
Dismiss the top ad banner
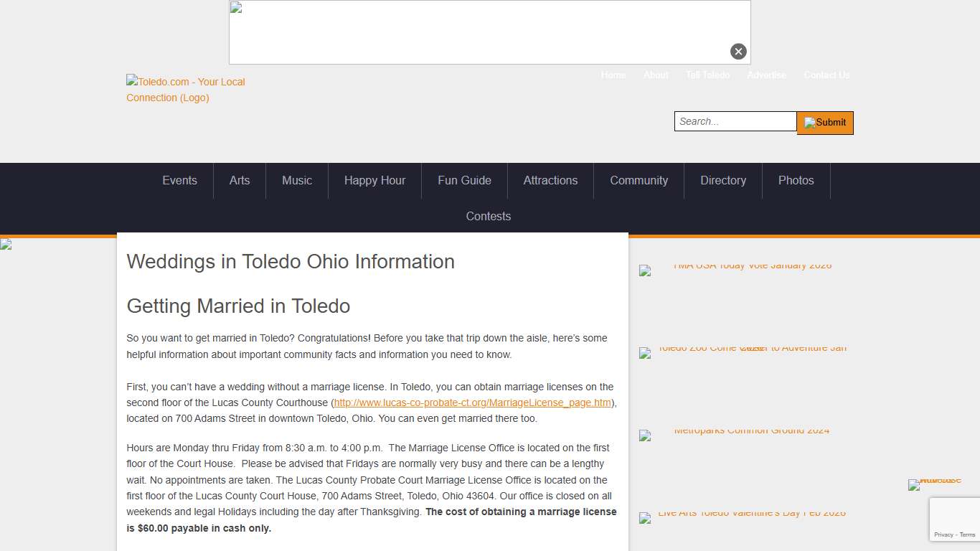click(738, 51)
